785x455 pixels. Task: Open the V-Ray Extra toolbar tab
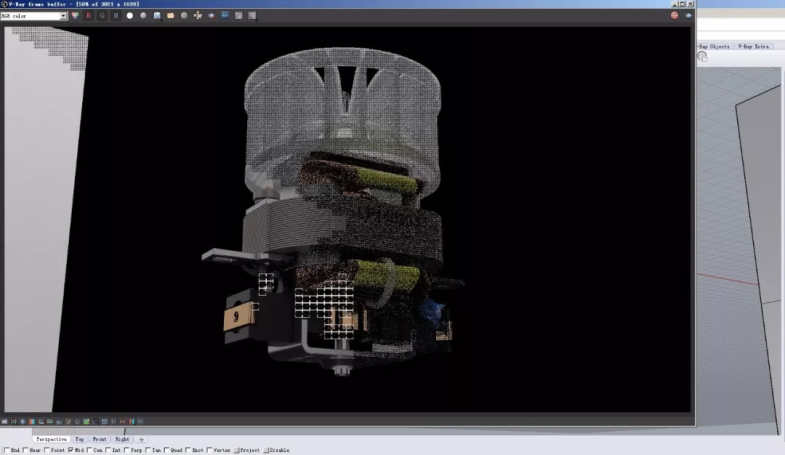pyautogui.click(x=753, y=46)
